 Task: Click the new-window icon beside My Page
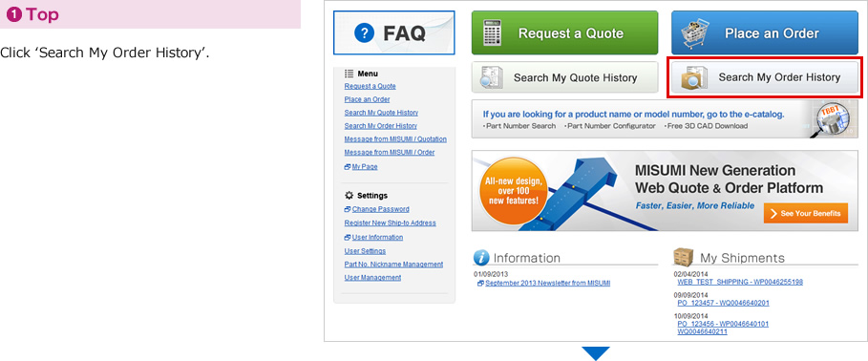coord(348,167)
